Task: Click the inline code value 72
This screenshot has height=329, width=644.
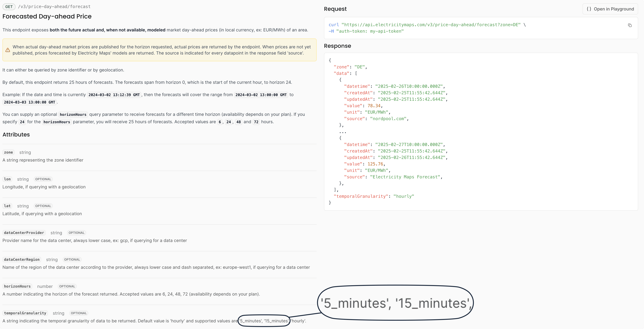Action: [x=256, y=122]
